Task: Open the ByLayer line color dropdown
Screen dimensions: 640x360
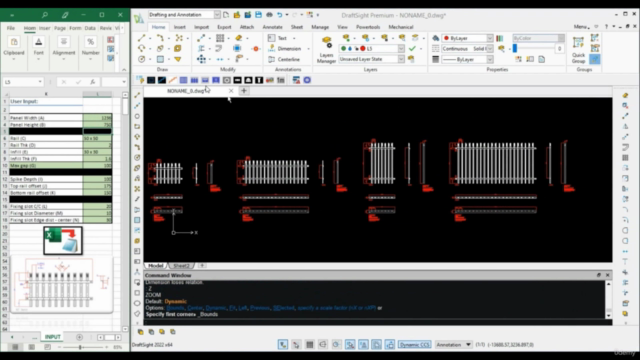Action: (489, 38)
